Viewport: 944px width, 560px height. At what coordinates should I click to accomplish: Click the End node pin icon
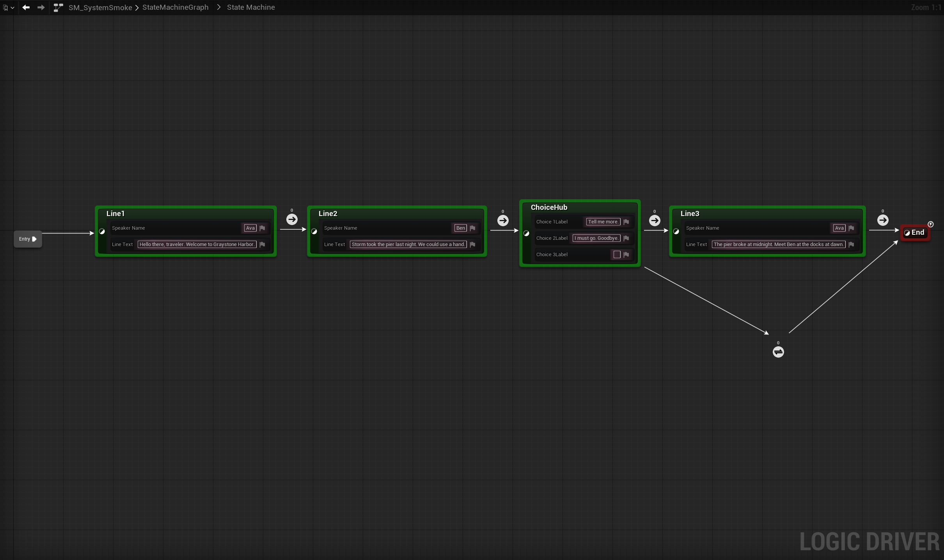point(907,233)
